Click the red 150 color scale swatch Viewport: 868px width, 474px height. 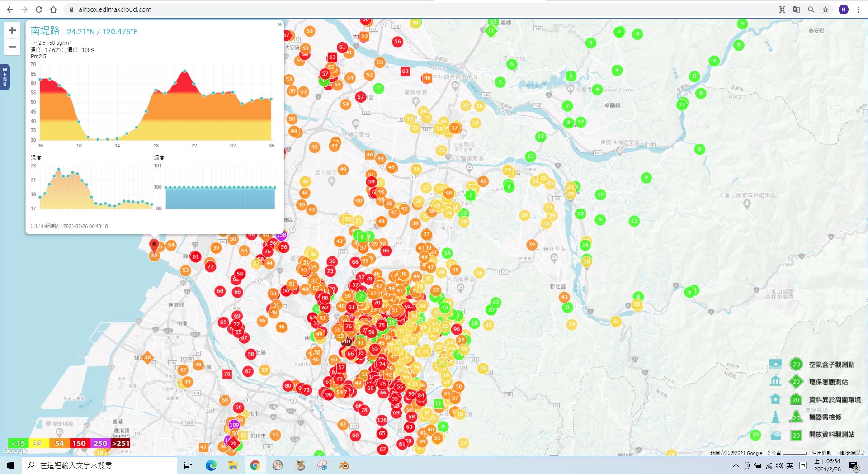point(79,443)
